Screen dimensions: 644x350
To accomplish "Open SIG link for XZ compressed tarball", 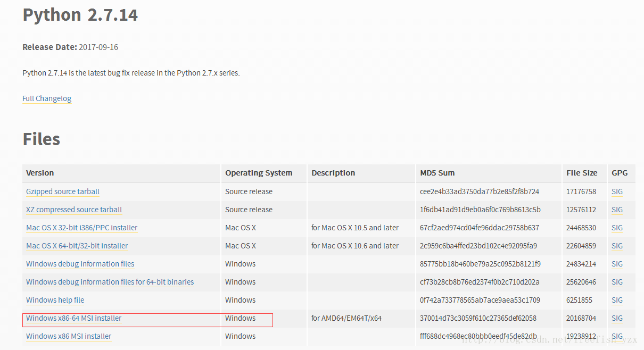I will 617,210.
